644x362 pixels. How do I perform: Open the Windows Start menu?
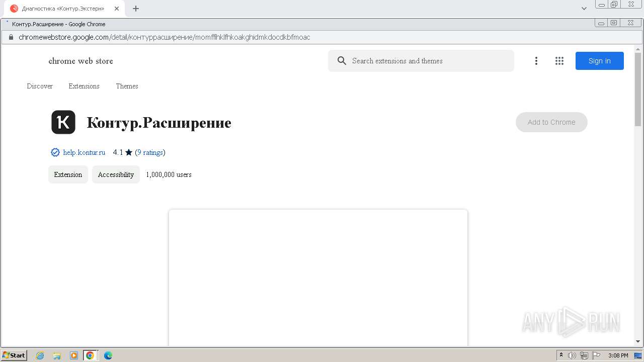pos(14,355)
